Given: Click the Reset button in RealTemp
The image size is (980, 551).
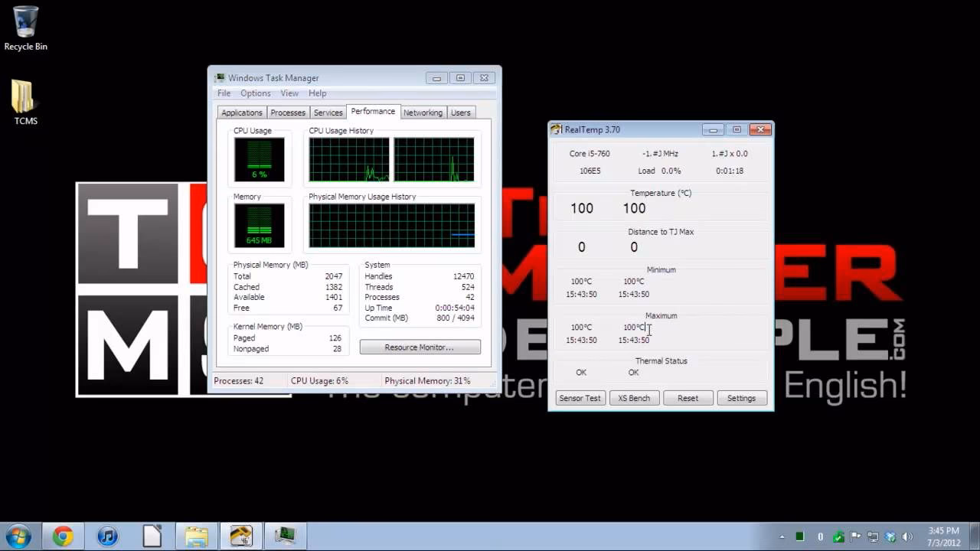Looking at the screenshot, I should point(688,398).
